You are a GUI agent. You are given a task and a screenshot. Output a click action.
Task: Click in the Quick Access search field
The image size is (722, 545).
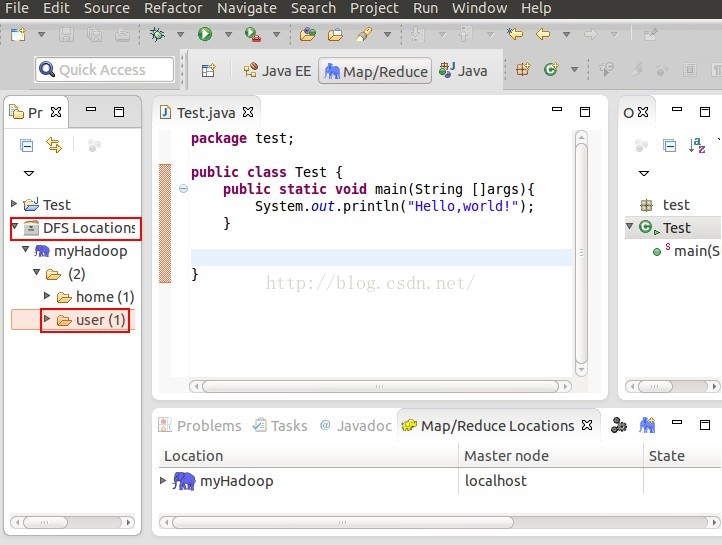[105, 70]
